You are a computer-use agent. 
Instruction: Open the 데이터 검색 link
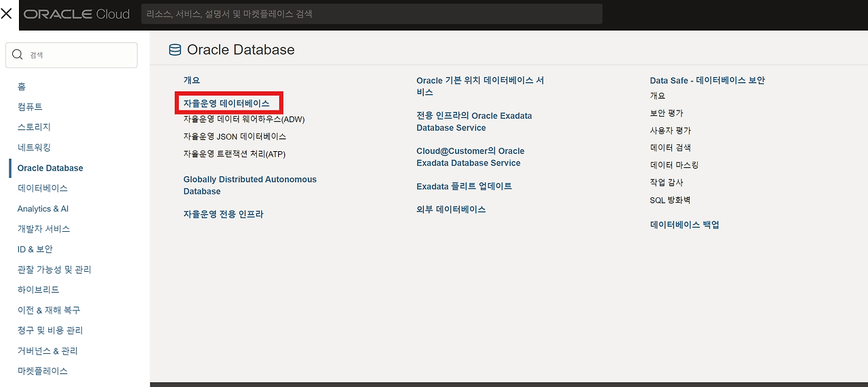671,148
